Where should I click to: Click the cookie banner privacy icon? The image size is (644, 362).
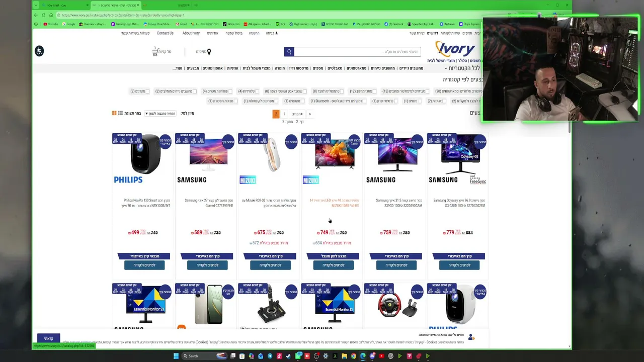471,337
